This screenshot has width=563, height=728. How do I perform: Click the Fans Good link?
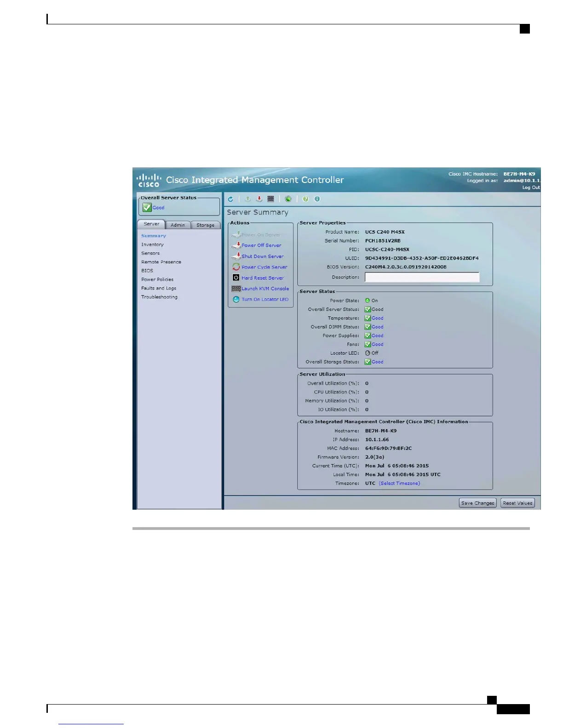(378, 344)
